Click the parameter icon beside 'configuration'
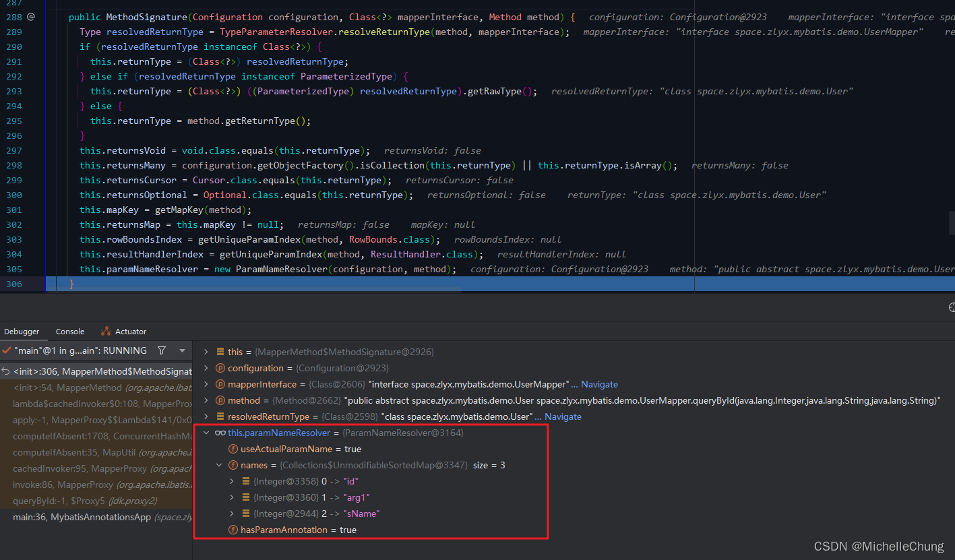The height and width of the screenshot is (560, 955). tap(220, 368)
